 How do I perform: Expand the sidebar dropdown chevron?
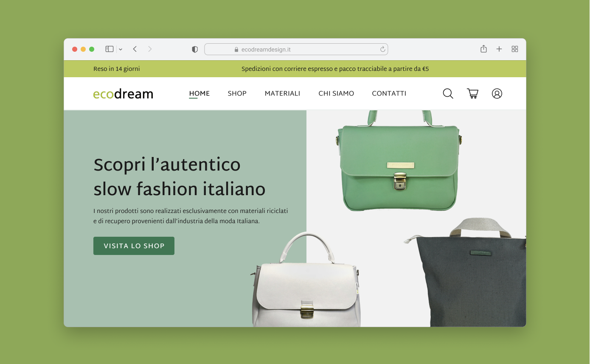[x=121, y=49]
